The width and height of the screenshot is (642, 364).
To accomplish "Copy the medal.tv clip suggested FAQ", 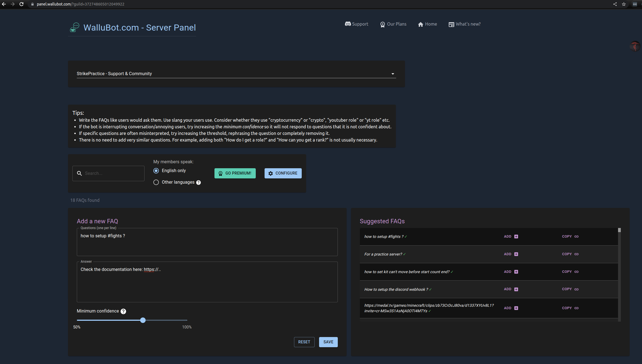I will pyautogui.click(x=570, y=308).
